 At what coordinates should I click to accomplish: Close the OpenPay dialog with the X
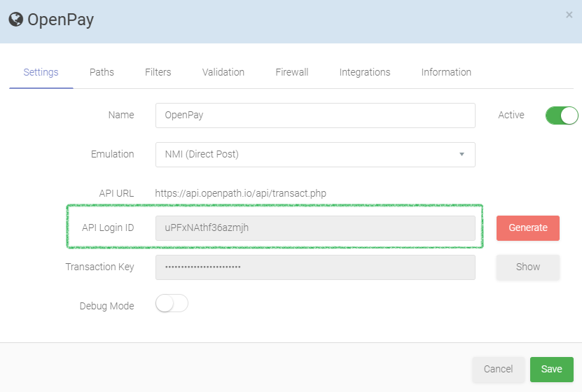coord(569,15)
